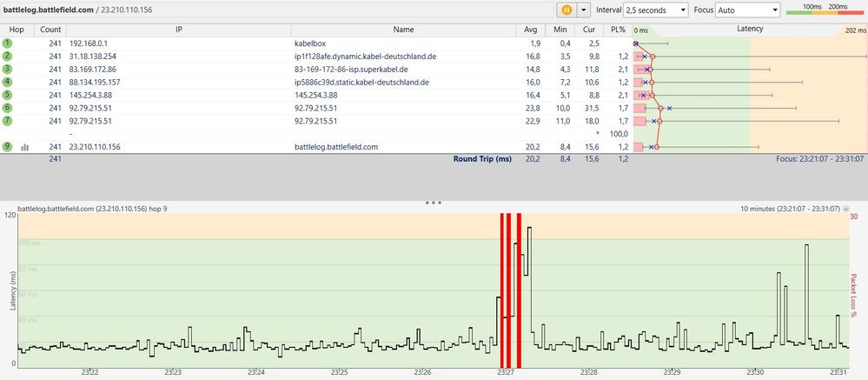Viewport: 868px width, 380px height.
Task: Select name kabelbox in hop 1
Action: pos(309,43)
